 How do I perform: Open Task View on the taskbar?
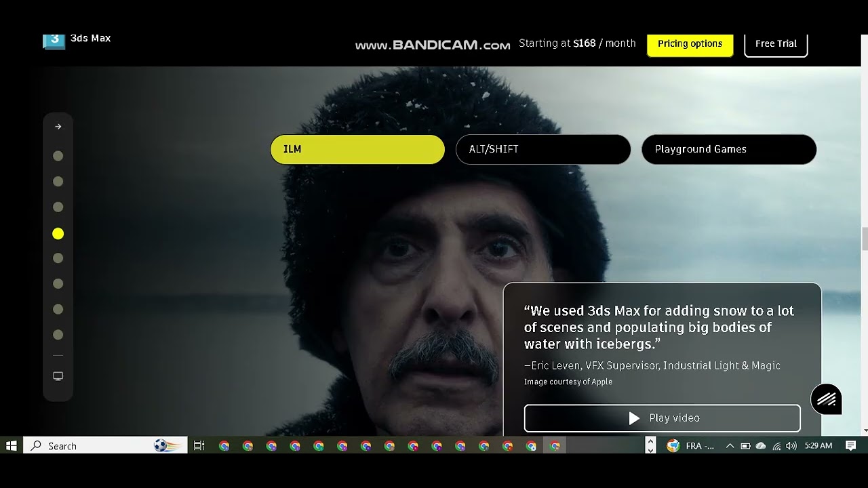coord(199,446)
